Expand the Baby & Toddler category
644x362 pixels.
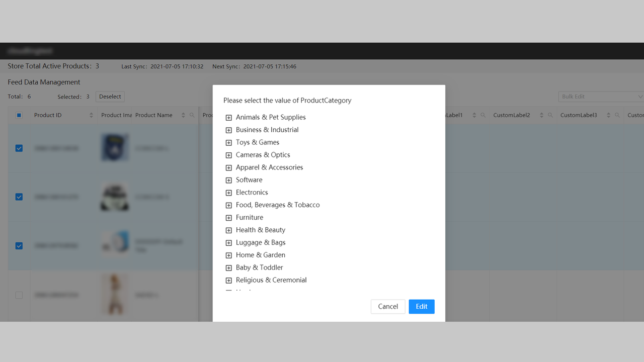pyautogui.click(x=229, y=267)
